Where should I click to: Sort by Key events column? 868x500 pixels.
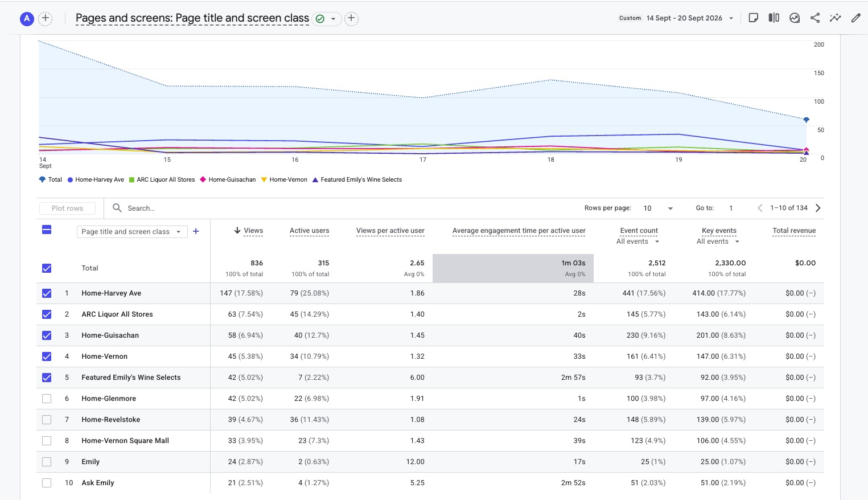pos(719,231)
